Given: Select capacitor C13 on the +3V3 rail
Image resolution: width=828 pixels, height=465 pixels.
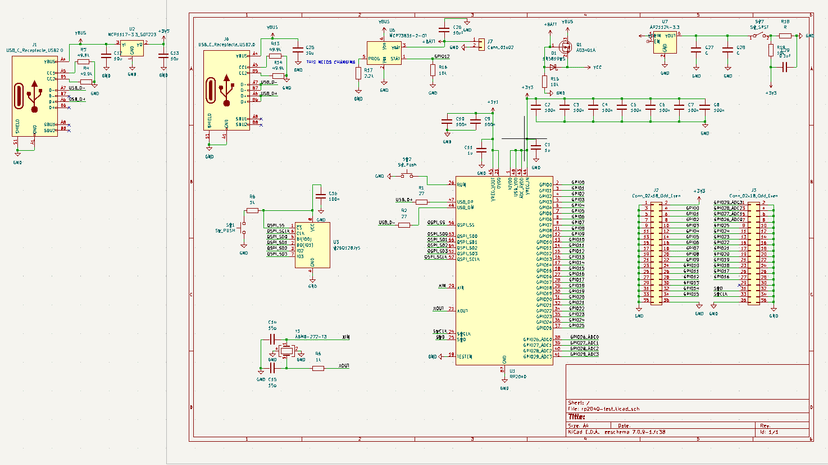Looking at the screenshot, I should (164, 55).
